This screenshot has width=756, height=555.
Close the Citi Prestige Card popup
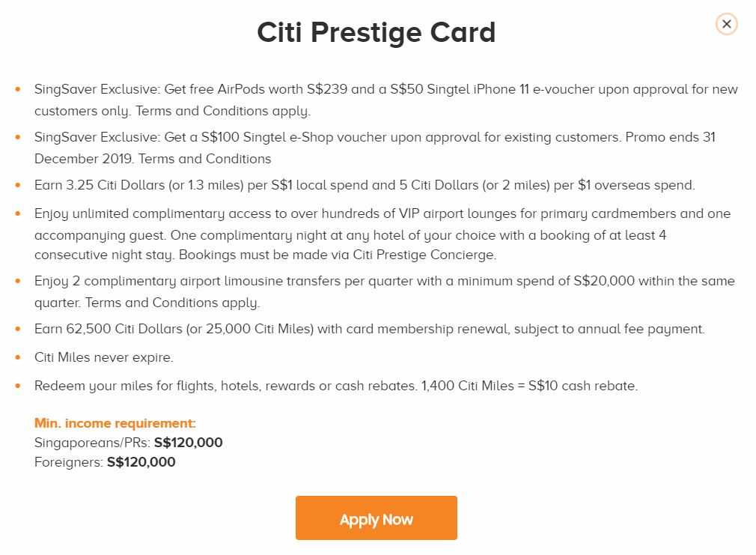tap(726, 24)
